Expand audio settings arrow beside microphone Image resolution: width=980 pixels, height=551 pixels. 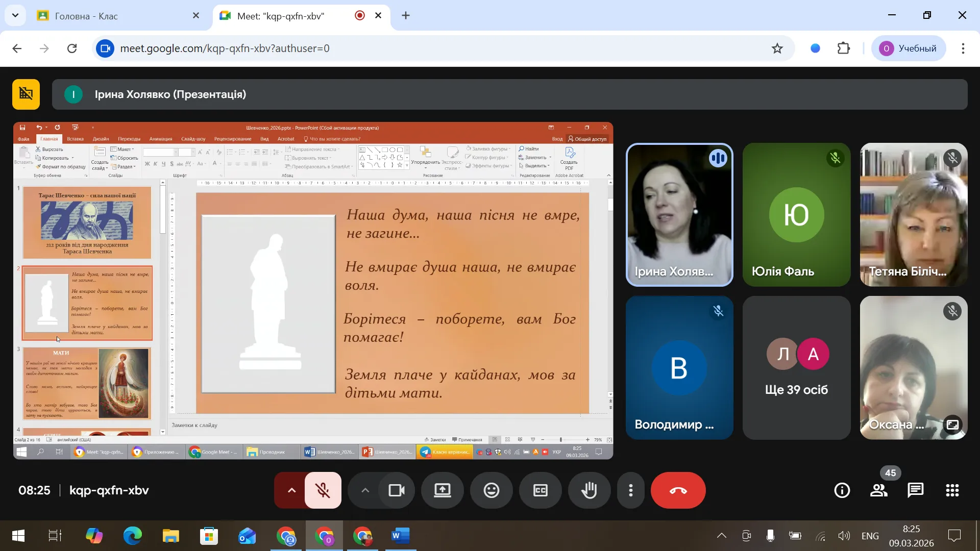[291, 490]
